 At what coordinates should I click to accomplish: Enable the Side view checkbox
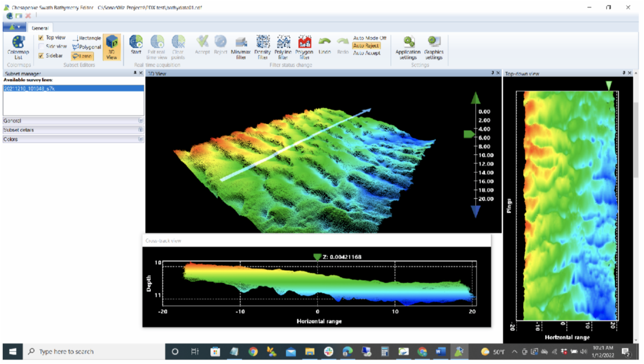41,47
